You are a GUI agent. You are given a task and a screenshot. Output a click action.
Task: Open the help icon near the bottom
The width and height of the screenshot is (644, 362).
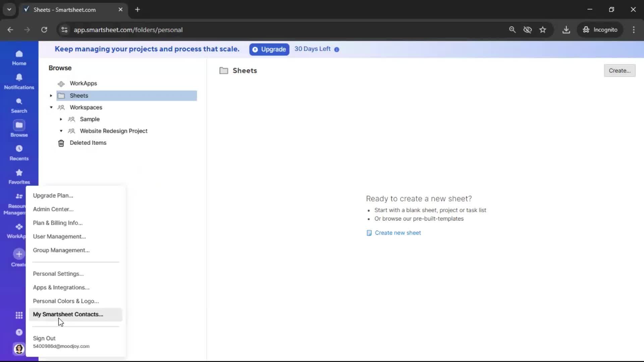coord(19,332)
